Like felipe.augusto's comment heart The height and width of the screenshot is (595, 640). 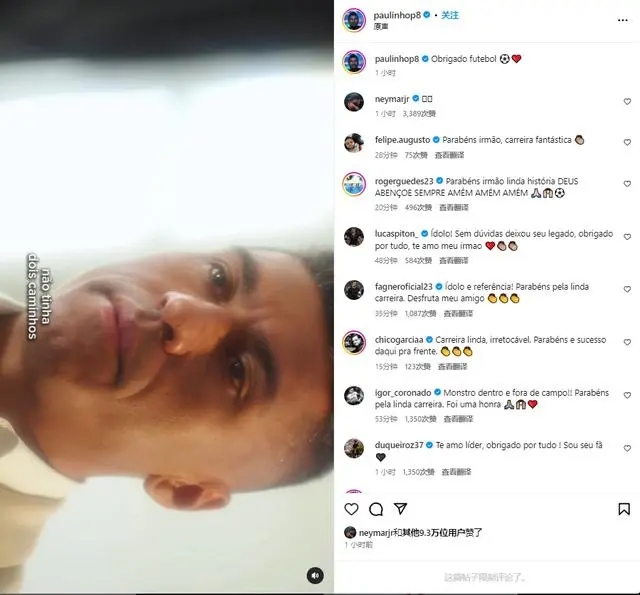click(x=627, y=142)
